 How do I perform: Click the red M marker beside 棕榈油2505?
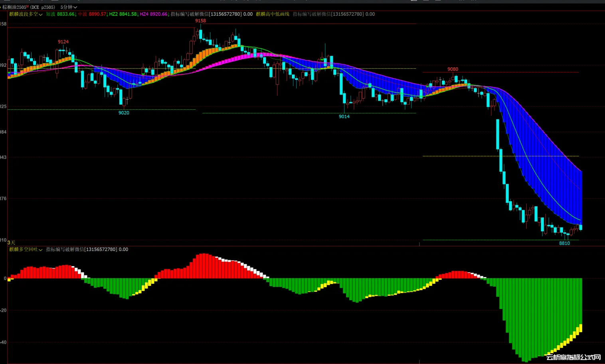point(28,6)
